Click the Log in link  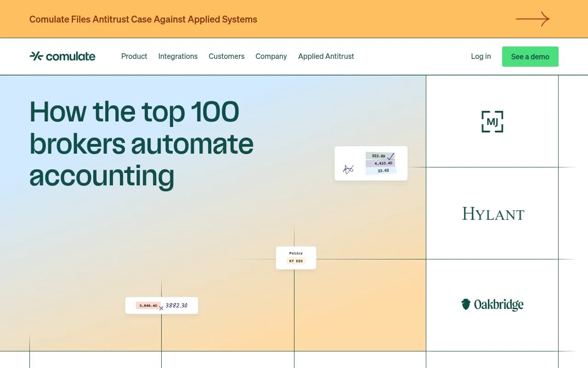[481, 56]
